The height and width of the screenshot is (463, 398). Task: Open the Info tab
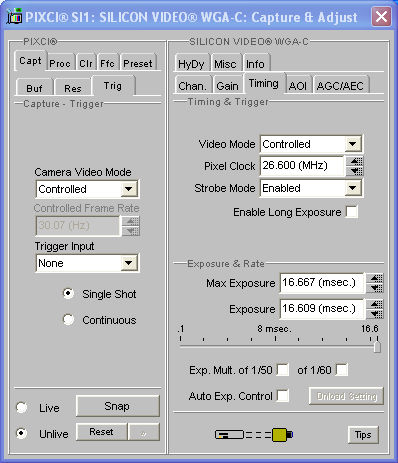(255, 63)
